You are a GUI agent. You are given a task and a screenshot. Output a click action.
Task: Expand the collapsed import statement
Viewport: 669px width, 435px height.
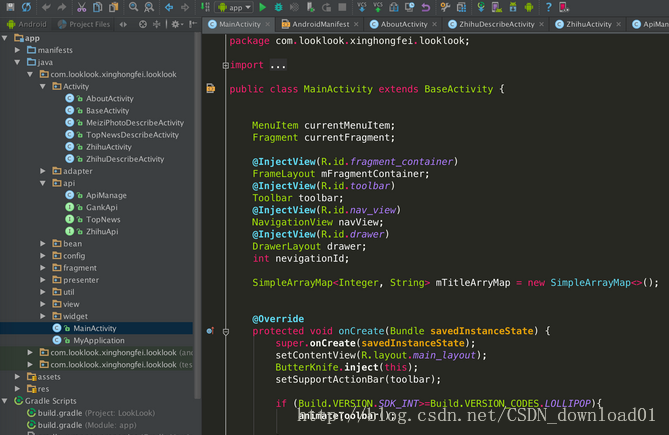225,66
